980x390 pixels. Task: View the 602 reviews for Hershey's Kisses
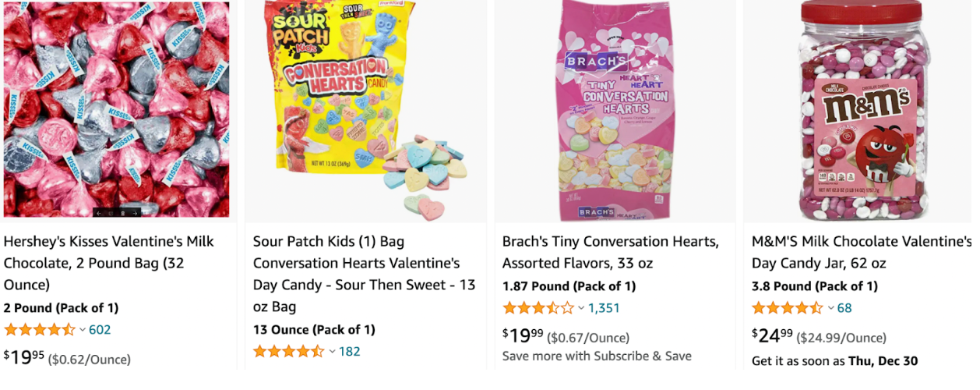(100, 329)
